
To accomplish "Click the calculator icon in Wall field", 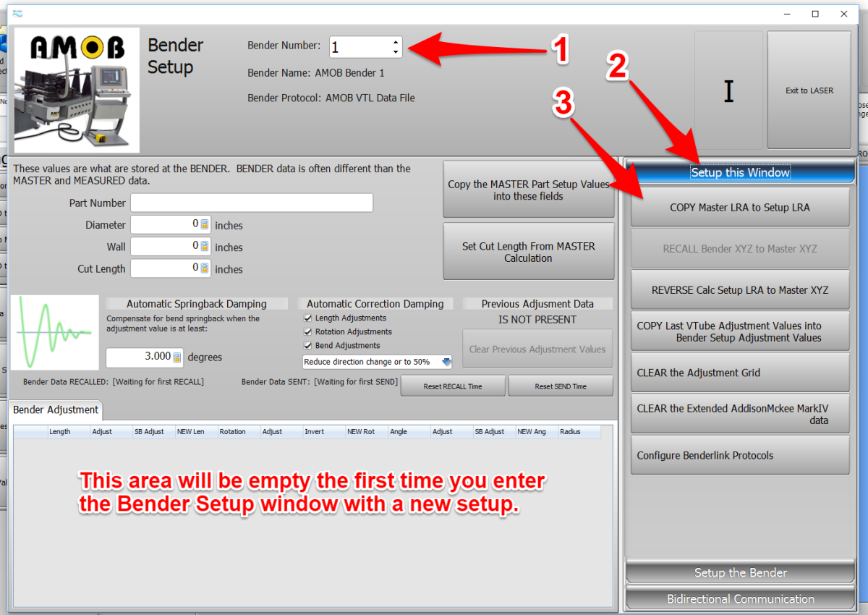I will (x=205, y=247).
